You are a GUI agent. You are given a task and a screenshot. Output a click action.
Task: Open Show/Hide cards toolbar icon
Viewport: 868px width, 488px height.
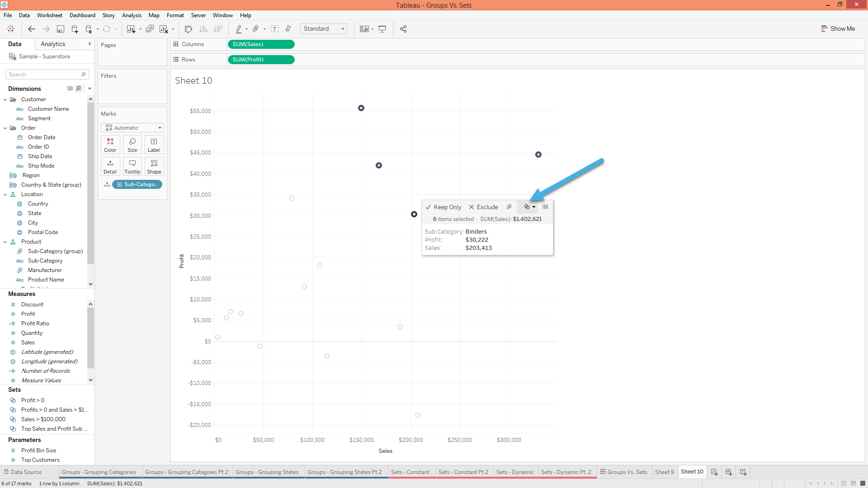(x=364, y=29)
